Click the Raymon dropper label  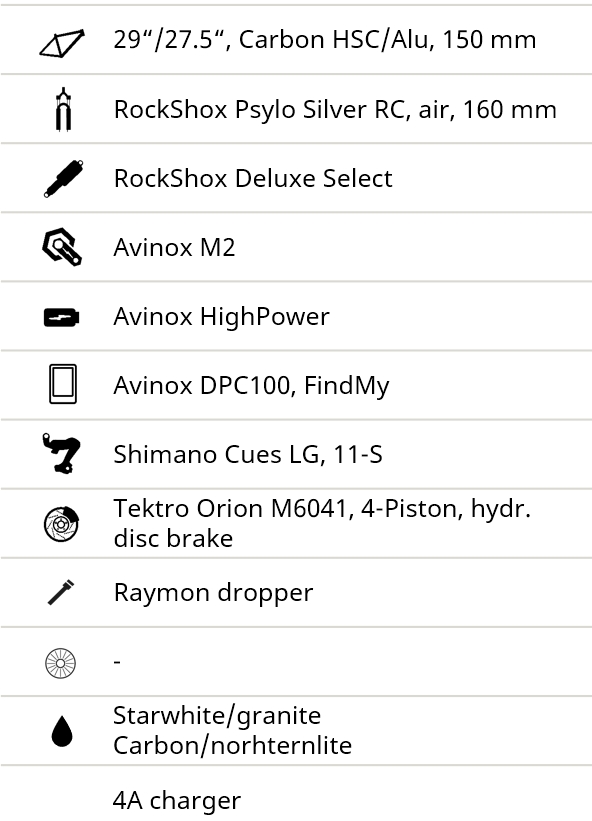coord(213,593)
